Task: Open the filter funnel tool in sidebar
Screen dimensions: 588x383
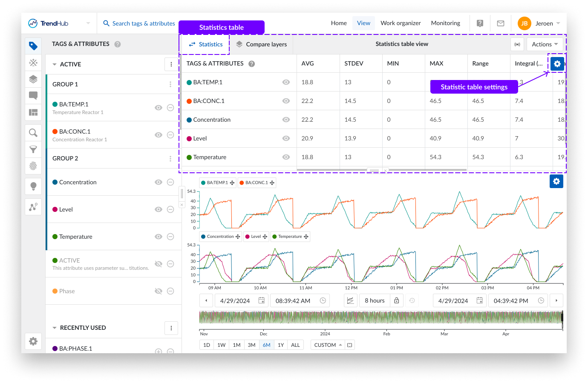Action: (x=33, y=149)
